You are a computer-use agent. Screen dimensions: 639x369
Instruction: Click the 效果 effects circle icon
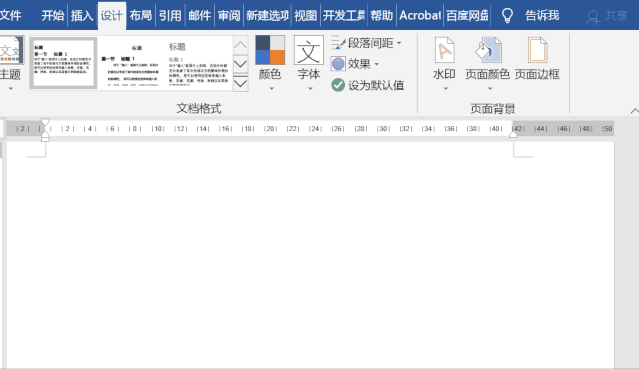click(338, 64)
